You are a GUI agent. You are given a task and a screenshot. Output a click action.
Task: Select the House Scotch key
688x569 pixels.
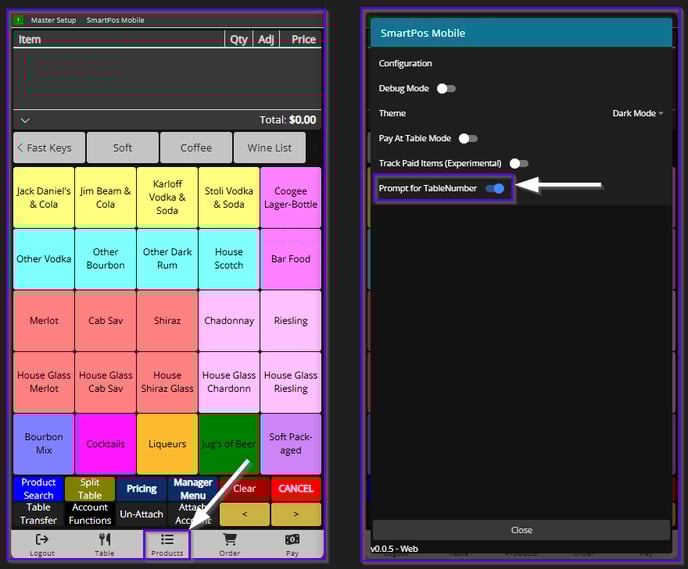pyautogui.click(x=229, y=259)
